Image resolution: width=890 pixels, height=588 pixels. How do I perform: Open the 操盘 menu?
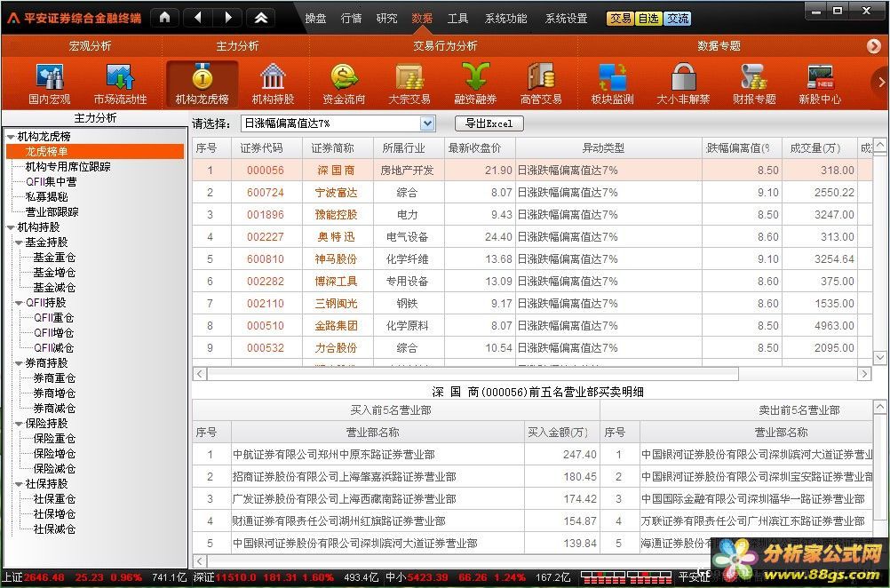click(x=315, y=19)
